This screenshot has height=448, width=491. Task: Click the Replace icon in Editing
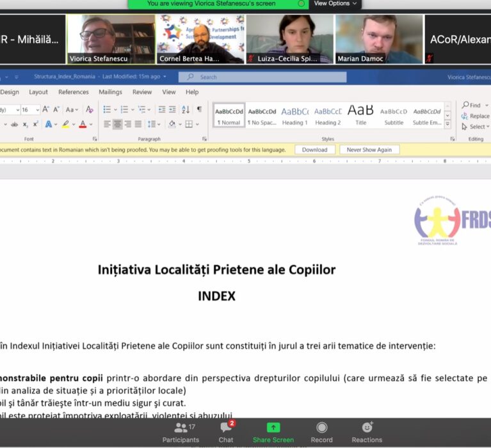(464, 116)
